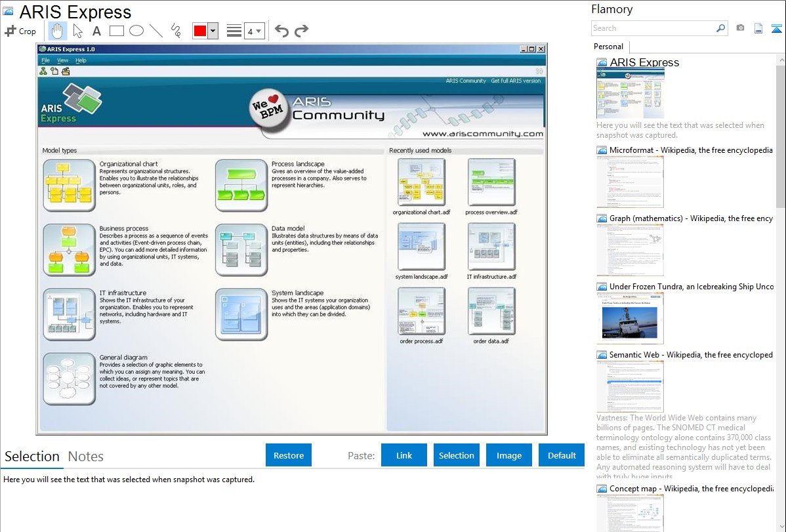Select the Crop tool
The width and height of the screenshot is (786, 532).
(20, 31)
